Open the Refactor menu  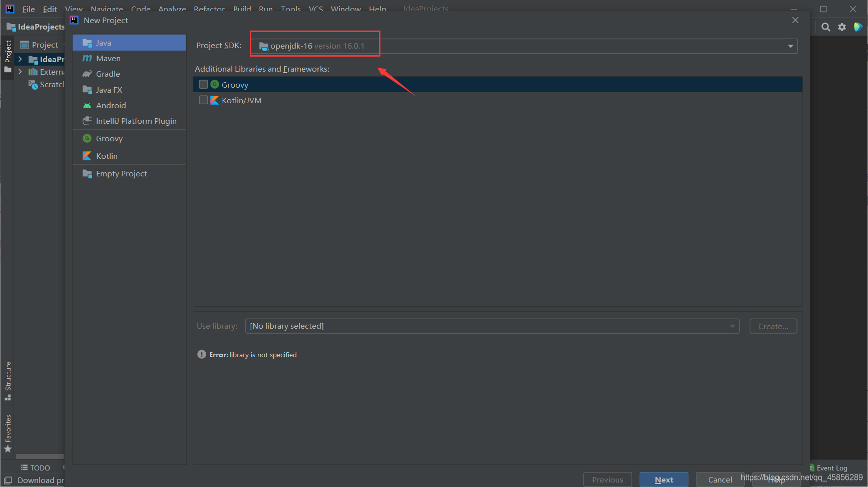[209, 9]
